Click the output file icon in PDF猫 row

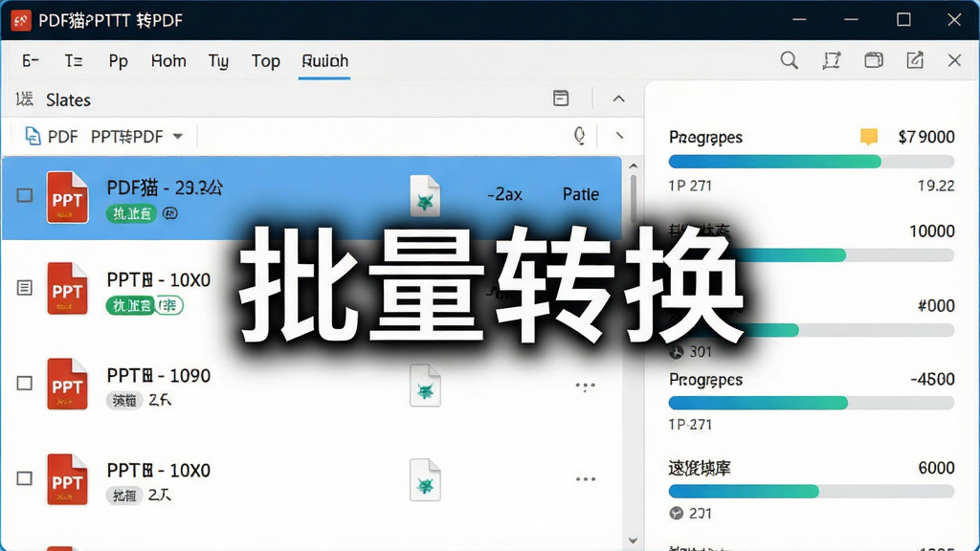tap(425, 196)
